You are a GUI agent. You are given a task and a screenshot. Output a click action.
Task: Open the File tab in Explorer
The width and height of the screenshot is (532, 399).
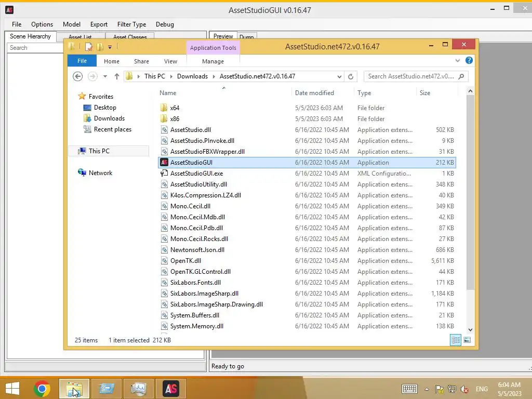coord(82,61)
